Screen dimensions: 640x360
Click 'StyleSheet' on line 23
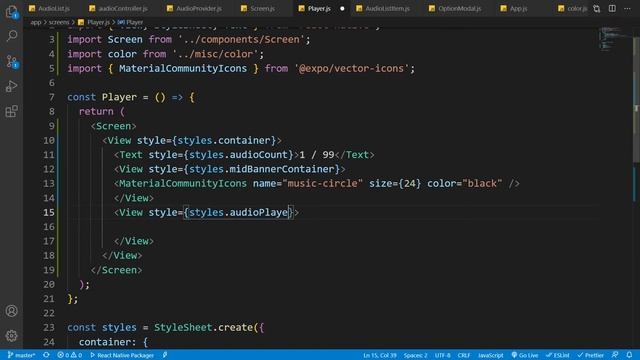point(183,328)
